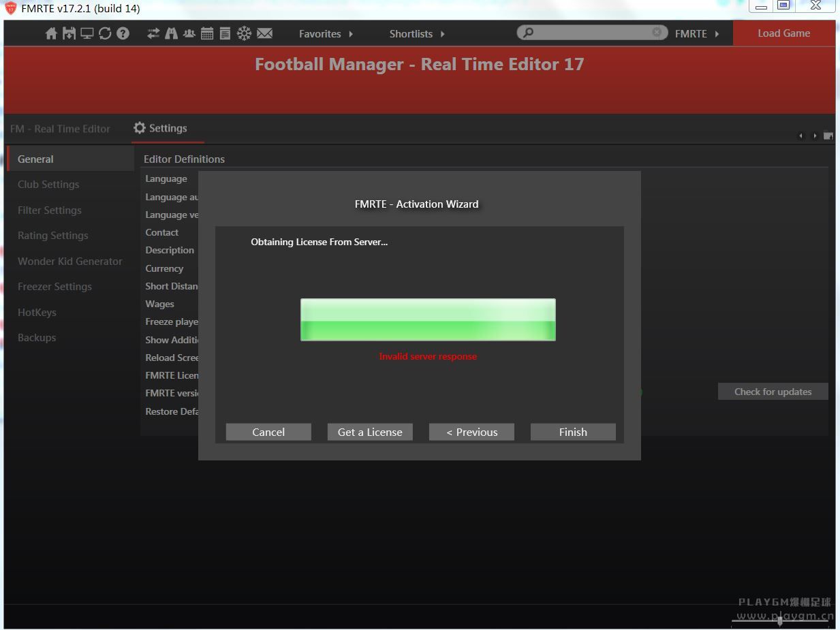Viewport: 840px width, 630px height.
Task: Open HotKeys section
Action: tap(37, 313)
